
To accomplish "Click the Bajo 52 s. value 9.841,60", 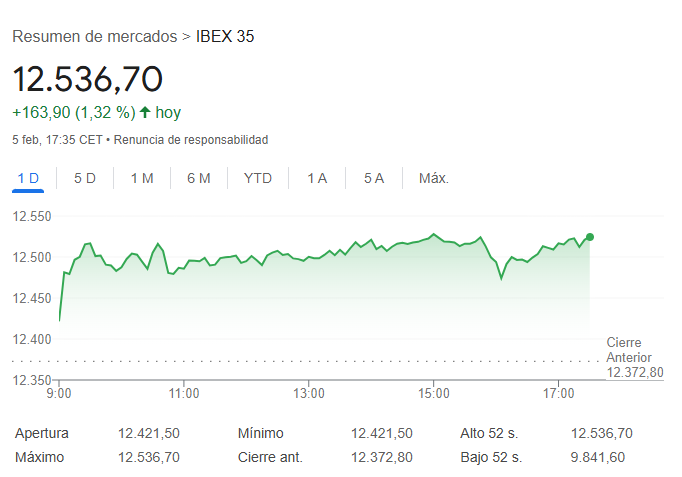I will click(x=597, y=457).
